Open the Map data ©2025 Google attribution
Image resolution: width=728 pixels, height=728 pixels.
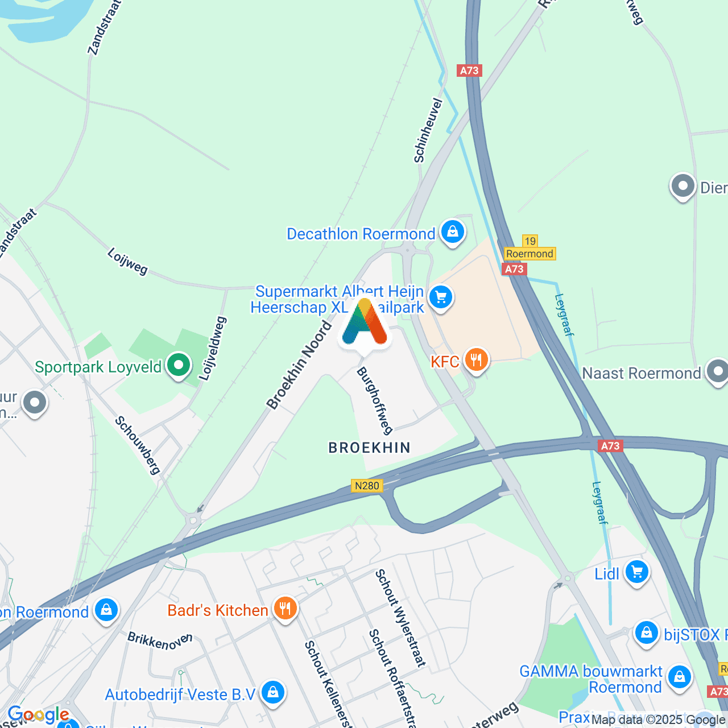(658, 720)
